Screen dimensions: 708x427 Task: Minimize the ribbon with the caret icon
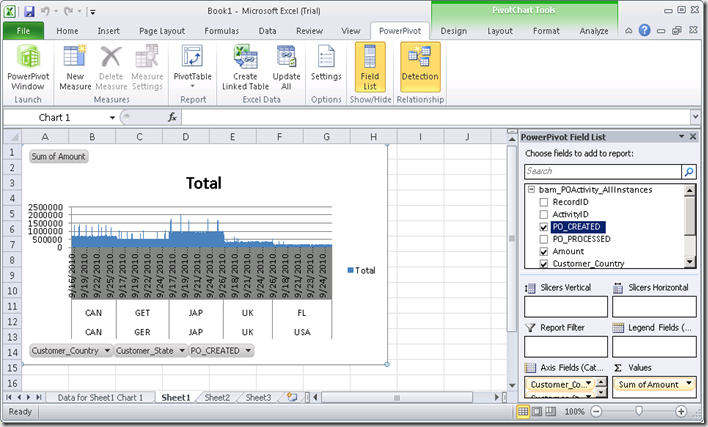tap(628, 31)
